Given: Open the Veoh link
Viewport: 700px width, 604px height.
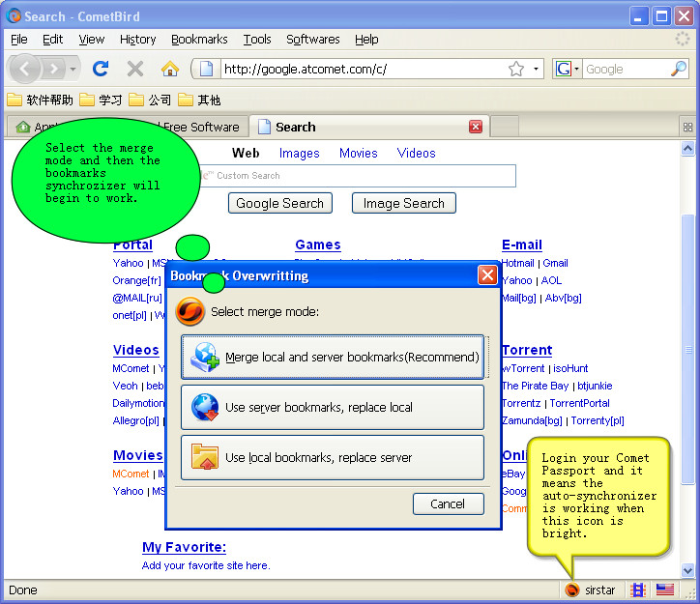Looking at the screenshot, I should pos(125,386).
